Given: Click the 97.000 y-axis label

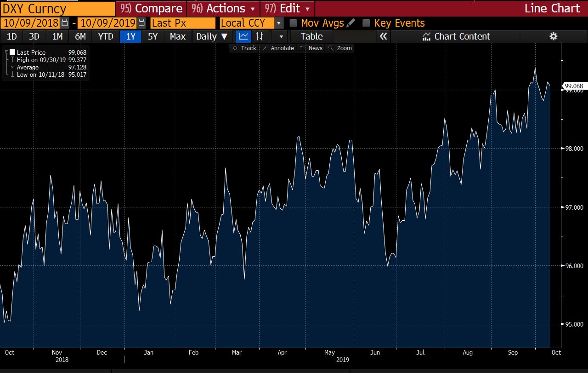Looking at the screenshot, I should pos(574,207).
